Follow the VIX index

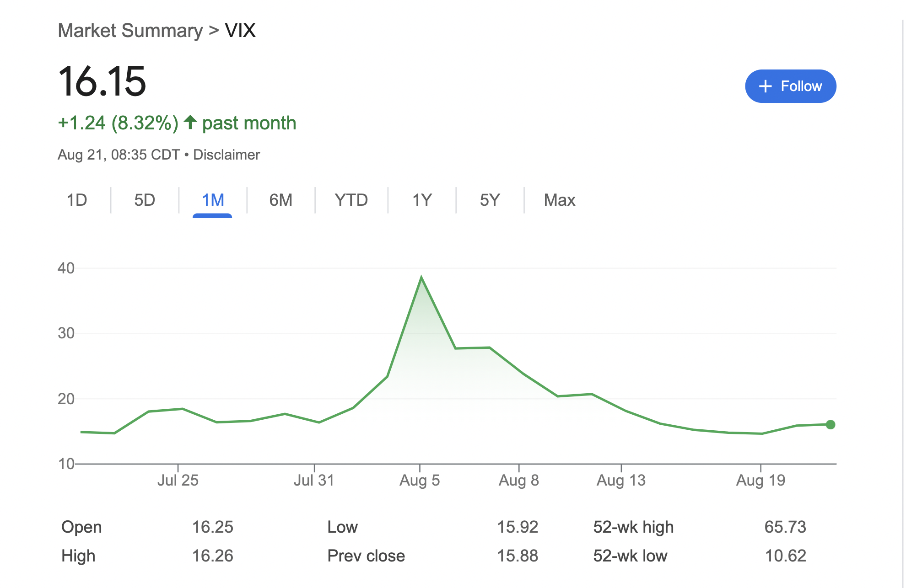pyautogui.click(x=791, y=86)
